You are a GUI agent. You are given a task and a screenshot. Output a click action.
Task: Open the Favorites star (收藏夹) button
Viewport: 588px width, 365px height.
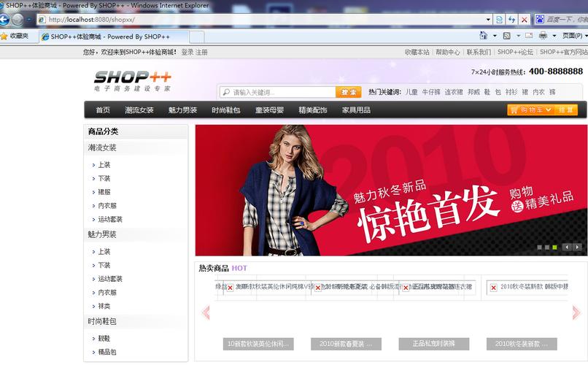coord(15,36)
